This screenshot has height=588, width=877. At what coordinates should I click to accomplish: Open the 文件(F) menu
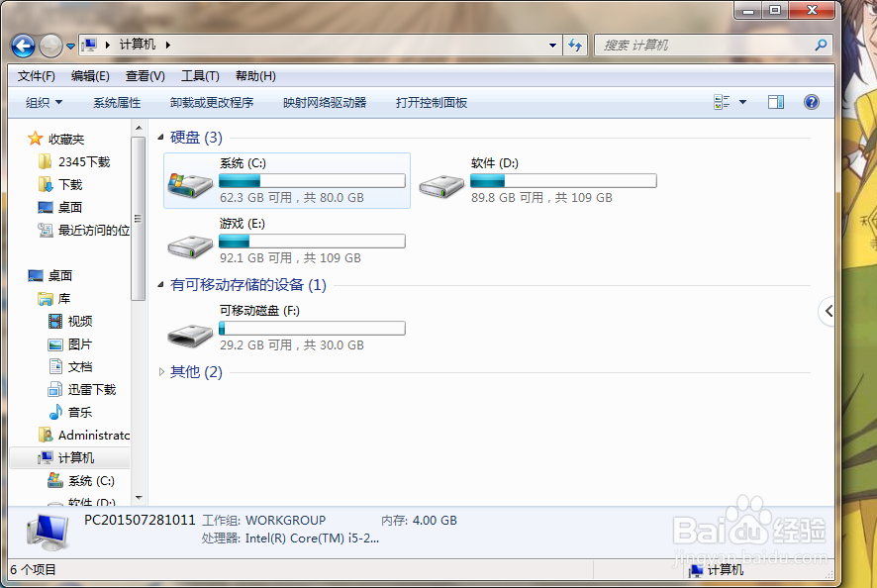(x=37, y=76)
